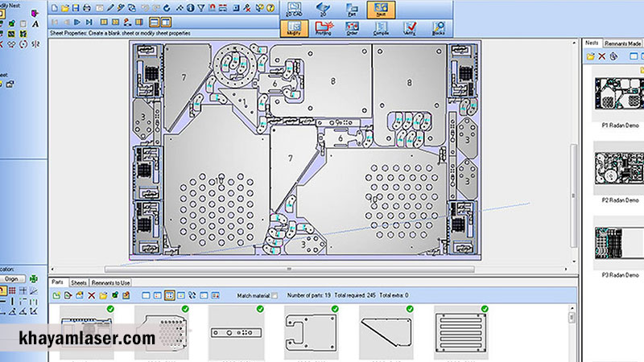Switch to Remnants to Use tab
Screen dimensions: 644x362
[110, 282]
